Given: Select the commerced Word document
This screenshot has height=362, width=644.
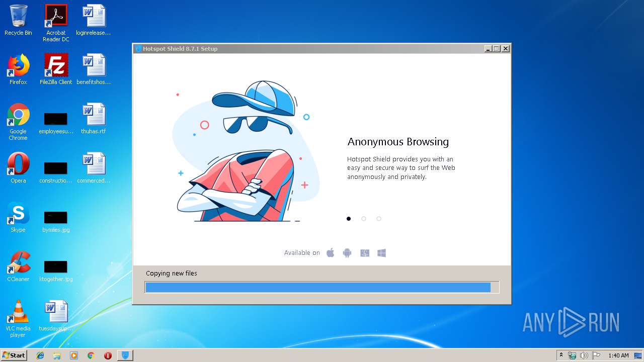Looking at the screenshot, I should click(x=94, y=167).
